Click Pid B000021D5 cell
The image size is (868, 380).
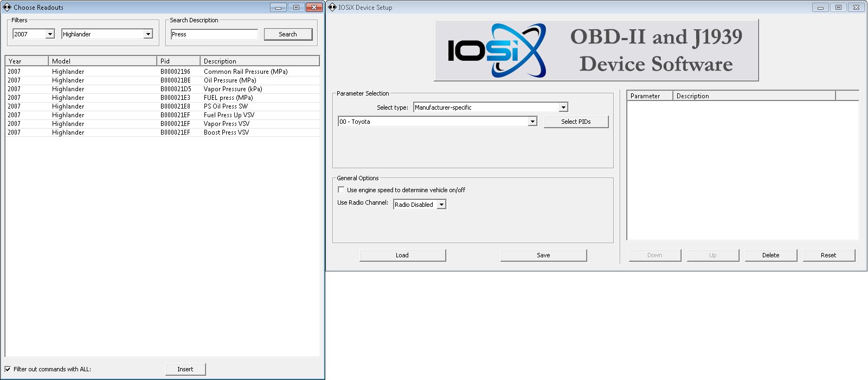pyautogui.click(x=176, y=89)
